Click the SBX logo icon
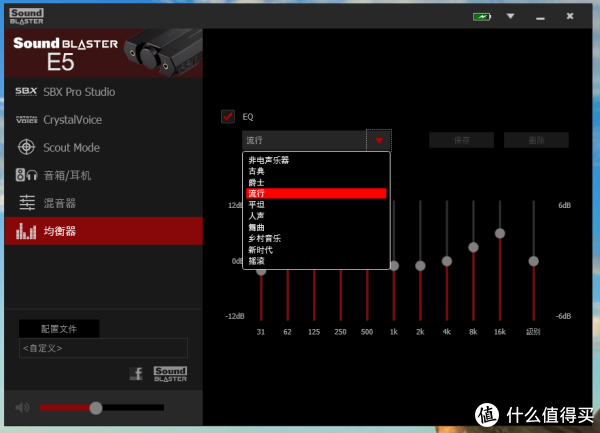The height and width of the screenshot is (433, 600). (26, 91)
